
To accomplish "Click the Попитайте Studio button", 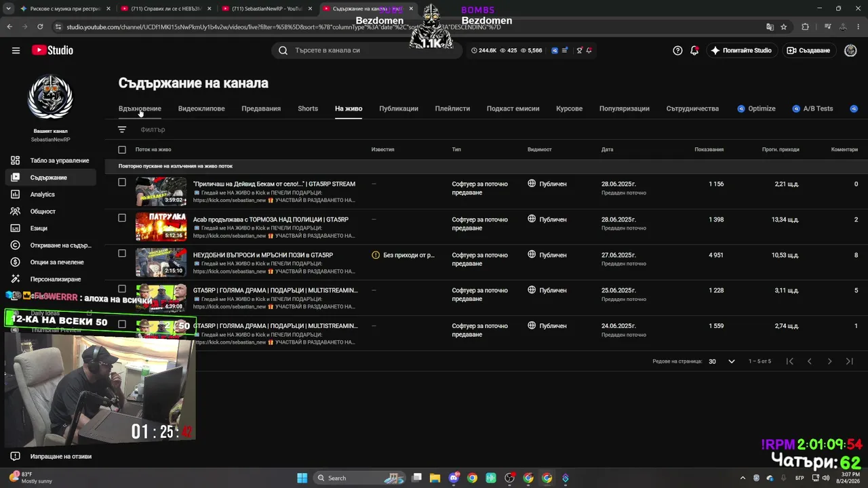I will [x=741, y=50].
